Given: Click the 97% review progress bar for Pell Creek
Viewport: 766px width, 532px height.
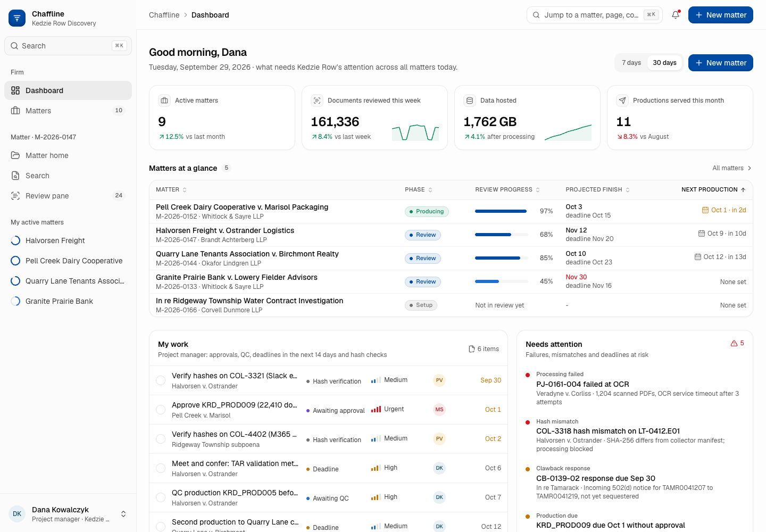Looking at the screenshot, I should 502,211.
